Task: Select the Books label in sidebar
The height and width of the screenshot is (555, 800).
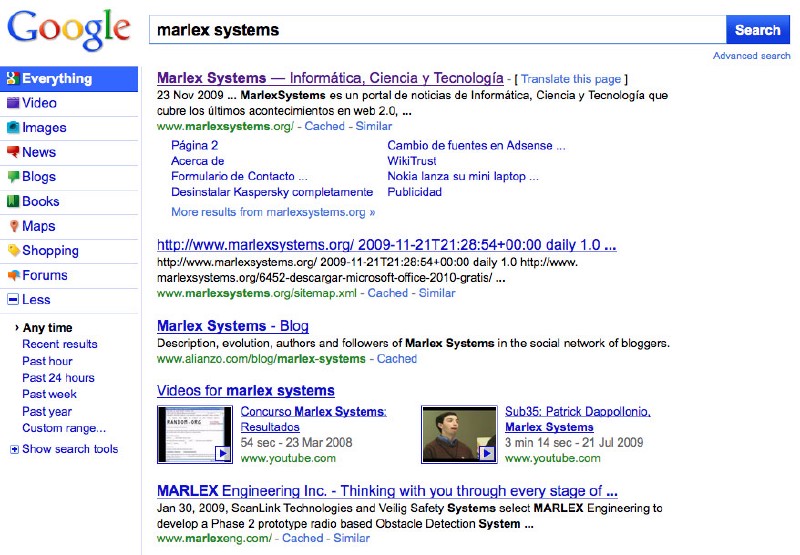Action: tap(40, 201)
